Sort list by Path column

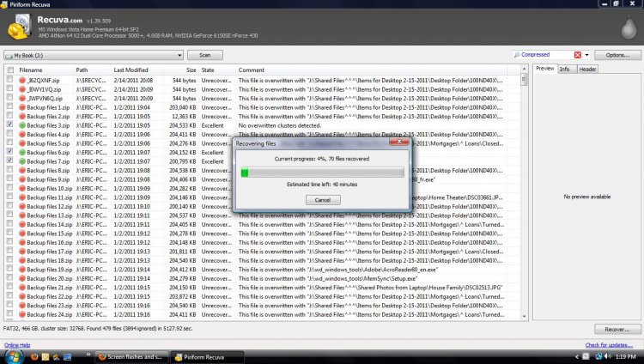92,70
